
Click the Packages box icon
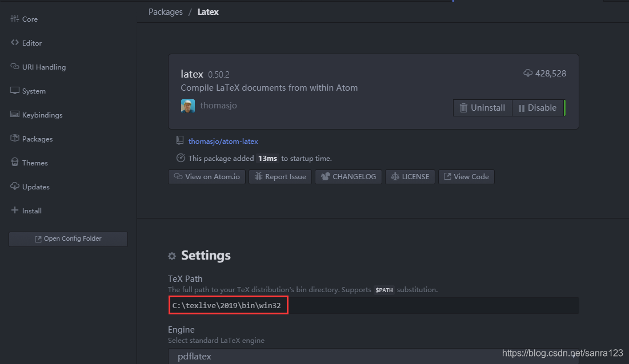(15, 138)
